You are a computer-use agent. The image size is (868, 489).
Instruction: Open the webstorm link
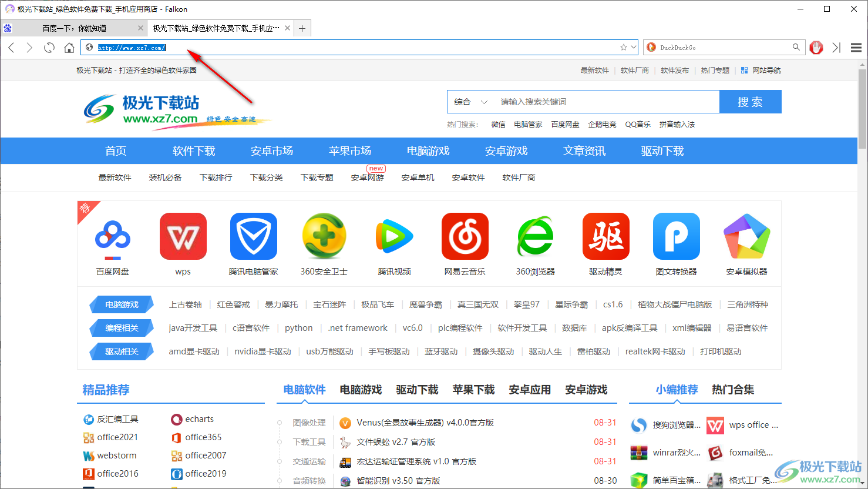(117, 455)
